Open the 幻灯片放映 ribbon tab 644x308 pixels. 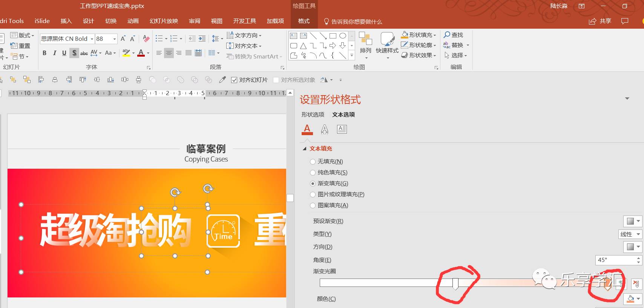point(164,21)
